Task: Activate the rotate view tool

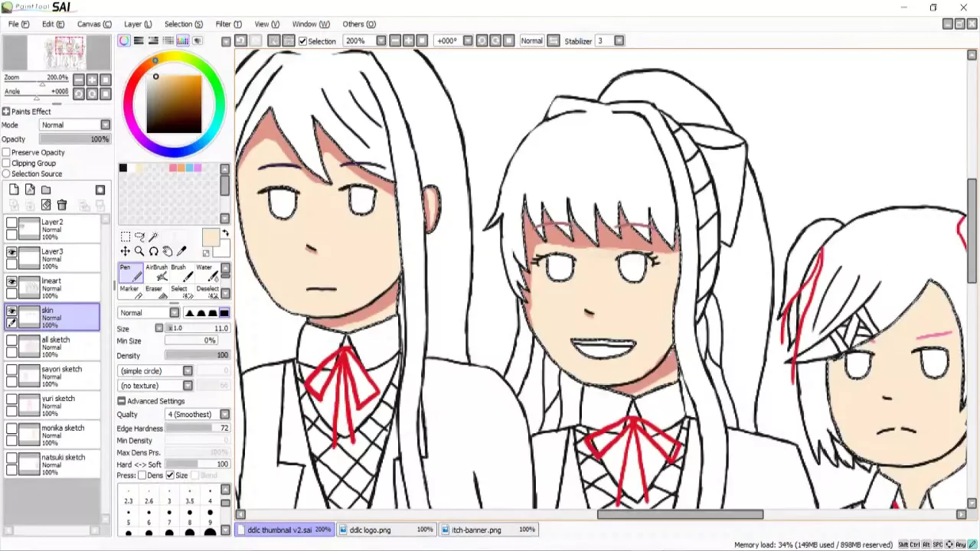Action: tap(153, 251)
